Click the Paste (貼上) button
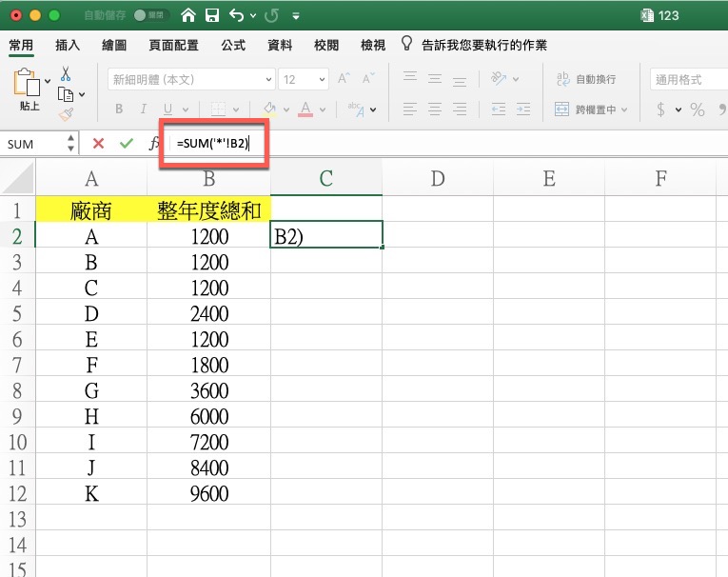This screenshot has height=577, width=728. [x=30, y=90]
